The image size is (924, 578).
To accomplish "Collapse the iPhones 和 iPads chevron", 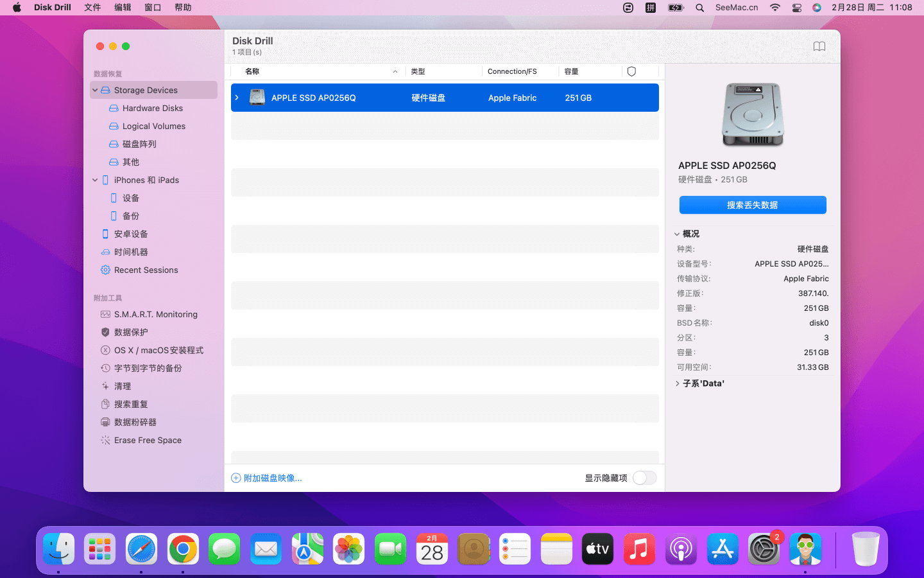I will coord(95,180).
